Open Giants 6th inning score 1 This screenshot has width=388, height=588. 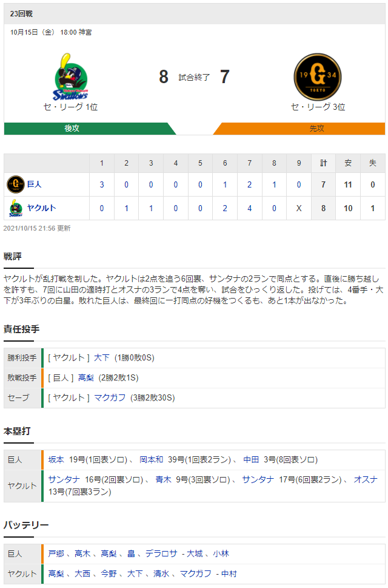pyautogui.click(x=225, y=184)
